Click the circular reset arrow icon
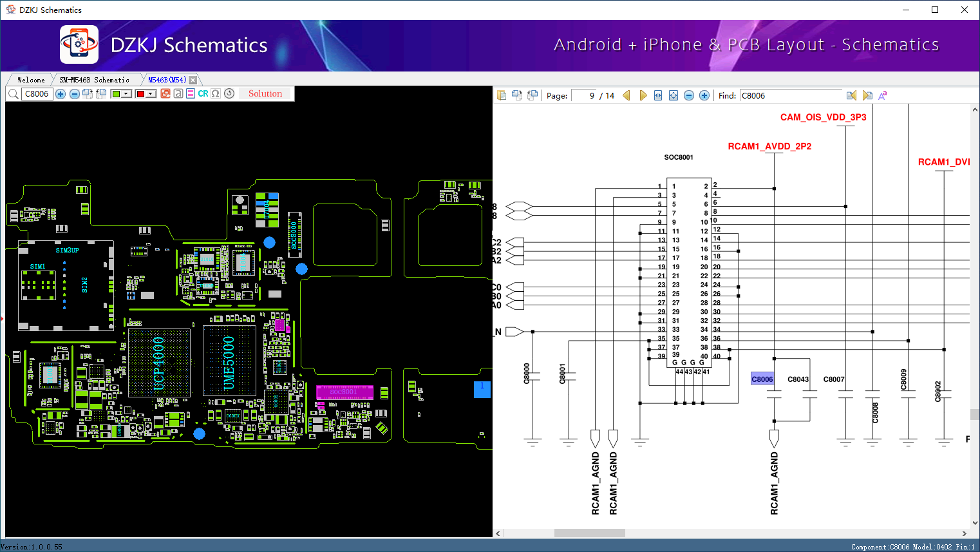The width and height of the screenshot is (980, 552). click(229, 94)
